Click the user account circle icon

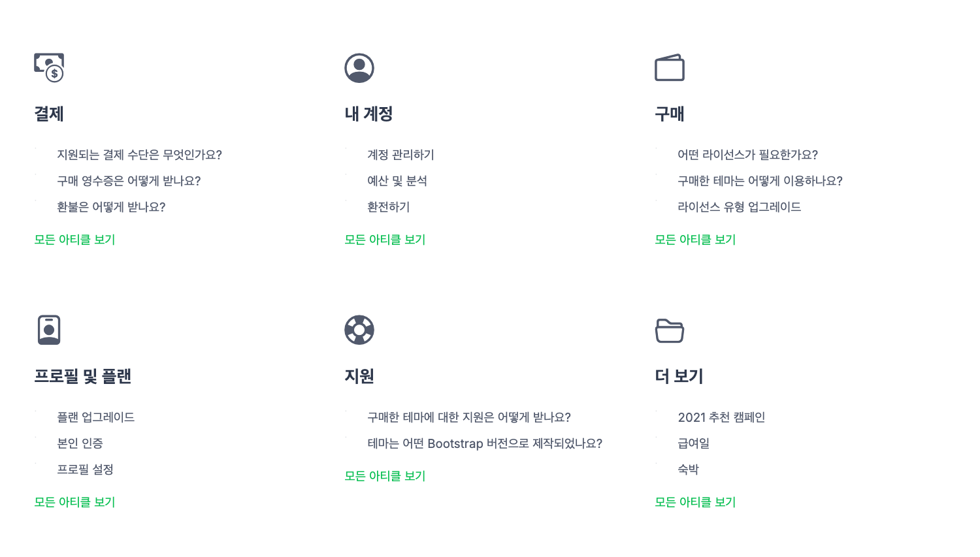359,68
